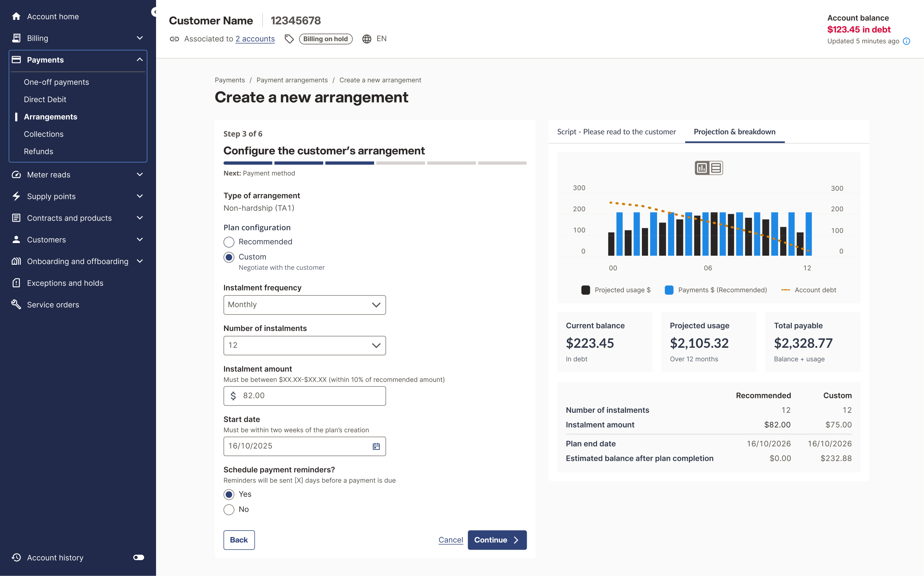Click the account number 12345678

pyautogui.click(x=296, y=21)
